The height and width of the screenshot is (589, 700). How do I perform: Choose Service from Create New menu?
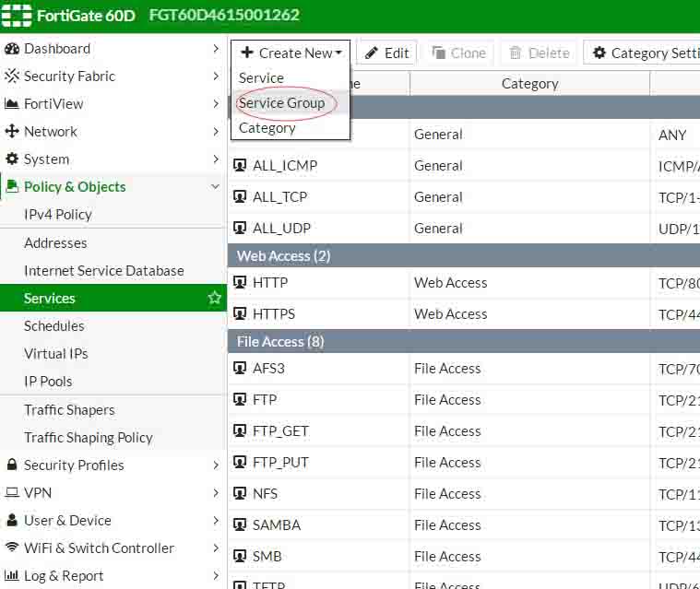[x=291, y=78]
